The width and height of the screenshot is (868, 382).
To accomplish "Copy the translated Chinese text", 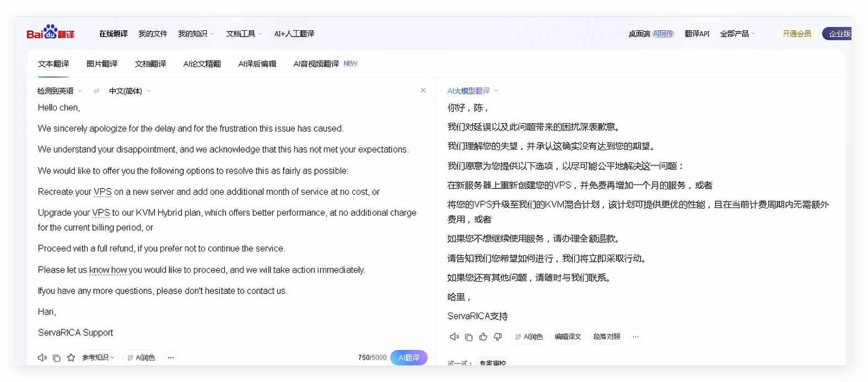I will [x=469, y=337].
